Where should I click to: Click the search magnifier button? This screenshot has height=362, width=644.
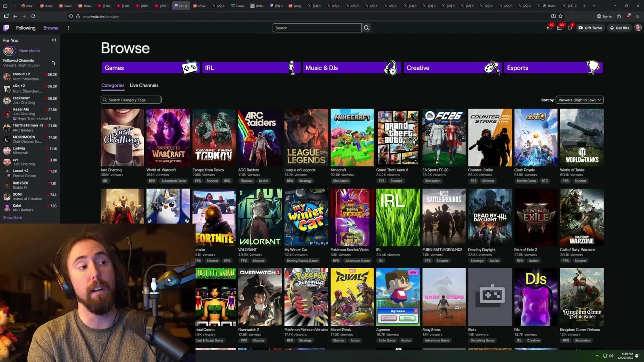366,28
